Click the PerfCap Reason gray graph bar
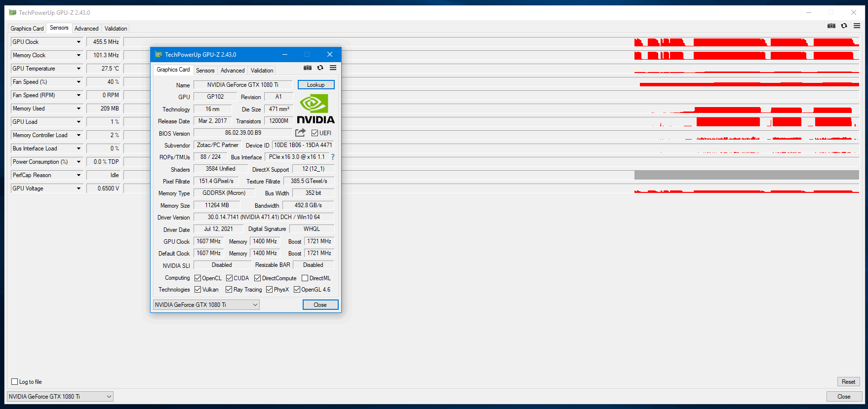The width and height of the screenshot is (868, 409). point(747,175)
